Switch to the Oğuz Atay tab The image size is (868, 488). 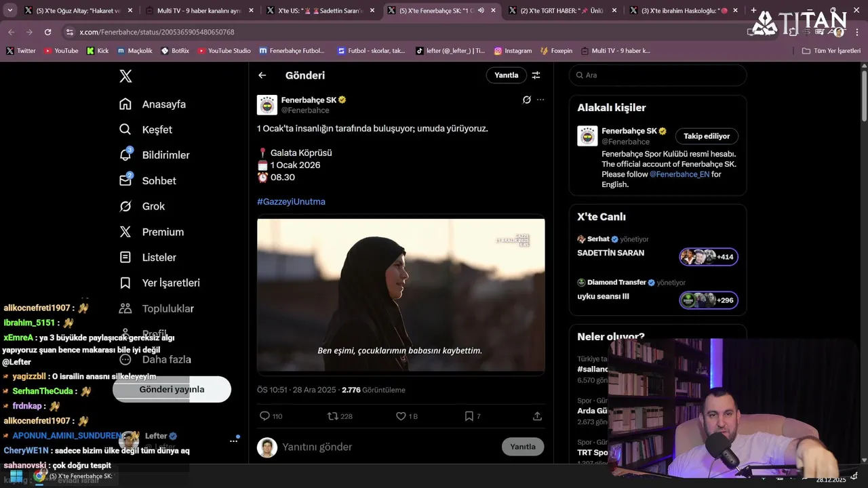(x=77, y=10)
